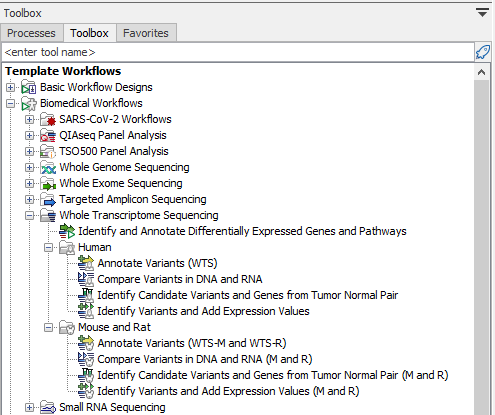This screenshot has width=495, height=415.
Task: Collapse the Whole Transcriptome Sequencing node
Action: click(29, 215)
